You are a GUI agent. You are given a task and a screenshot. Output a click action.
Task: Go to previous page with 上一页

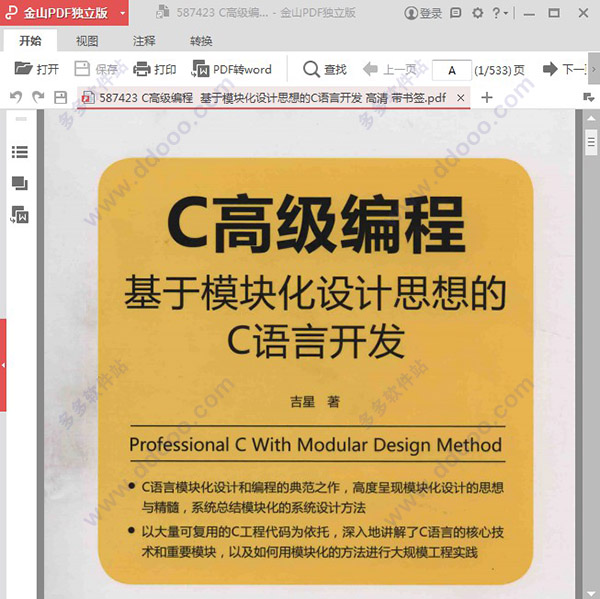coord(390,69)
